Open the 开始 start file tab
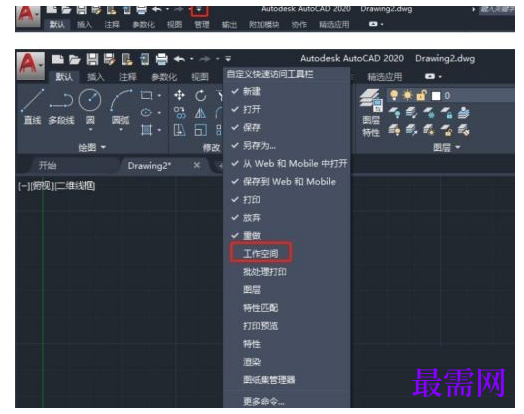 pyautogui.click(x=48, y=165)
